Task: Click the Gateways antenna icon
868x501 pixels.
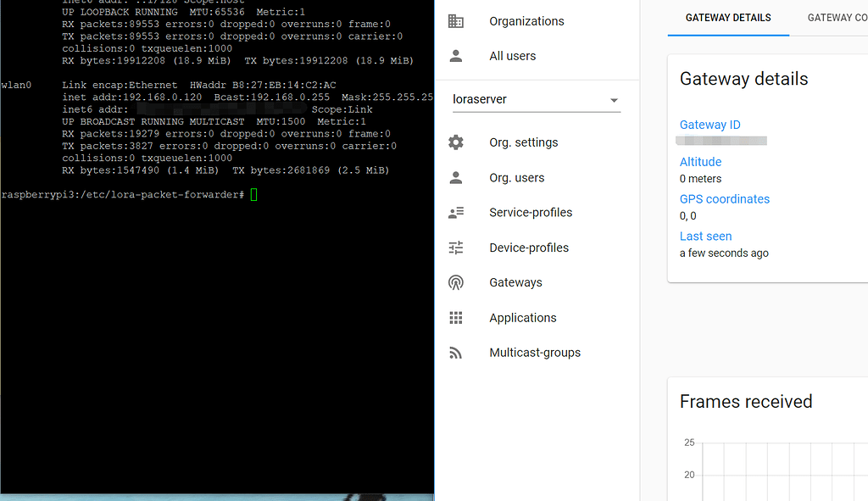Action: 456,281
